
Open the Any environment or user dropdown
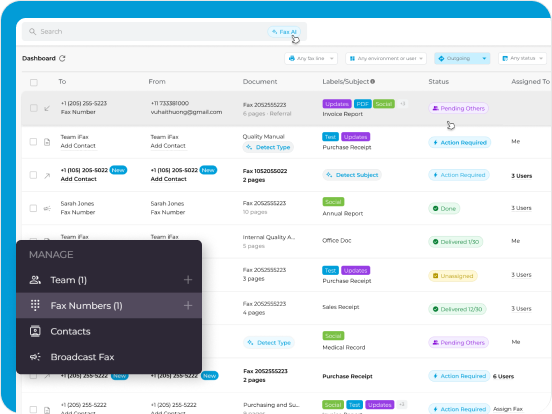pyautogui.click(x=386, y=58)
